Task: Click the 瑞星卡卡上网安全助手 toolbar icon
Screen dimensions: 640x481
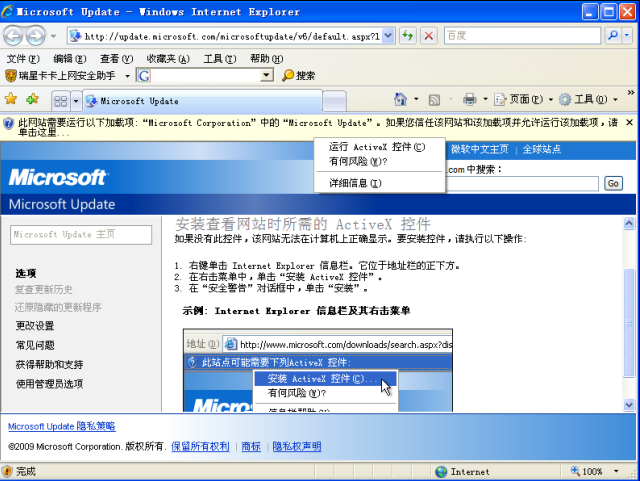Action: pyautogui.click(x=11, y=76)
